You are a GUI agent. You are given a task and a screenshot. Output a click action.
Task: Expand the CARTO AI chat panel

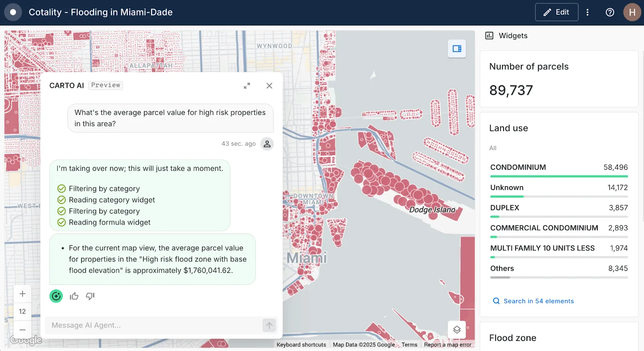click(247, 86)
